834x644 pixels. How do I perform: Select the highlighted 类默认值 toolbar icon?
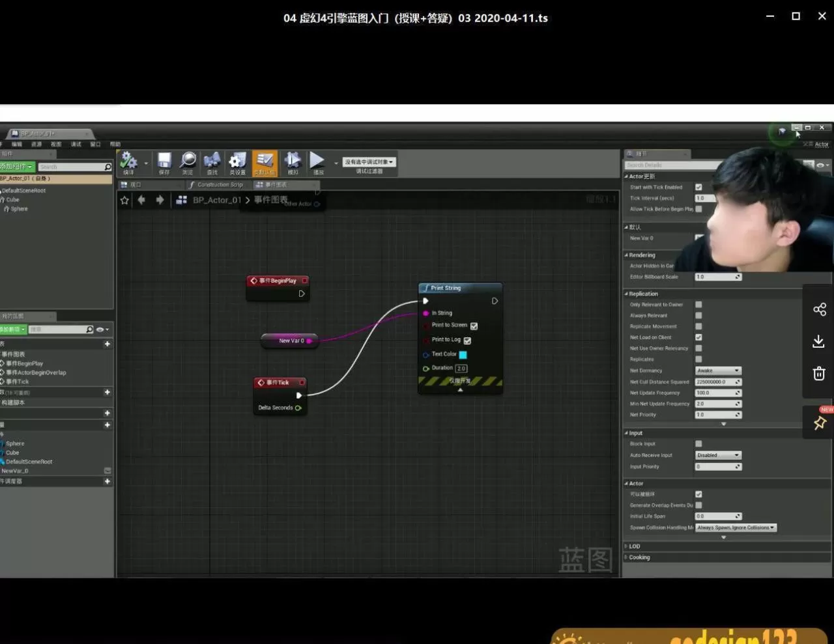coord(265,162)
